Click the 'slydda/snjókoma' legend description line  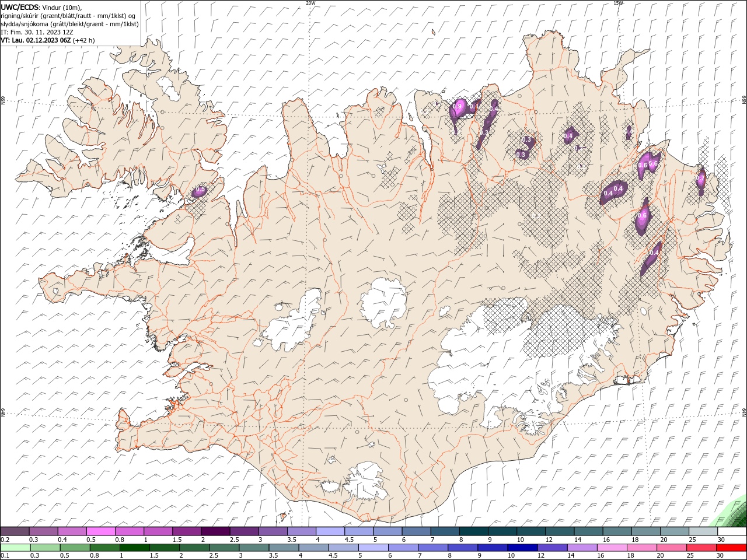point(69,24)
